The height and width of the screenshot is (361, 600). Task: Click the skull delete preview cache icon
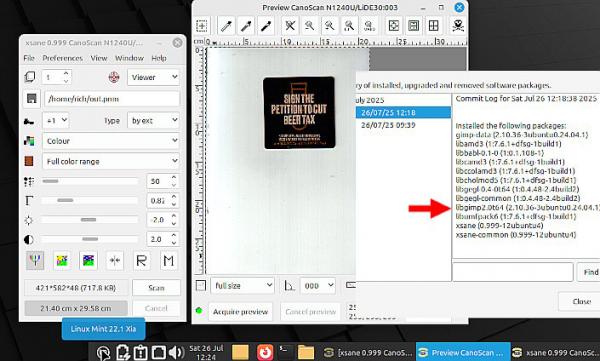click(x=458, y=26)
